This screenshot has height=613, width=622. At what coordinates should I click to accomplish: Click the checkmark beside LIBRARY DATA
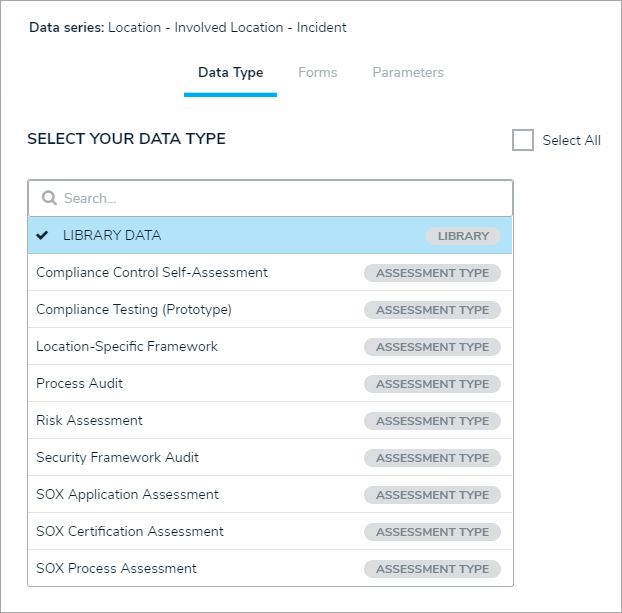(42, 236)
